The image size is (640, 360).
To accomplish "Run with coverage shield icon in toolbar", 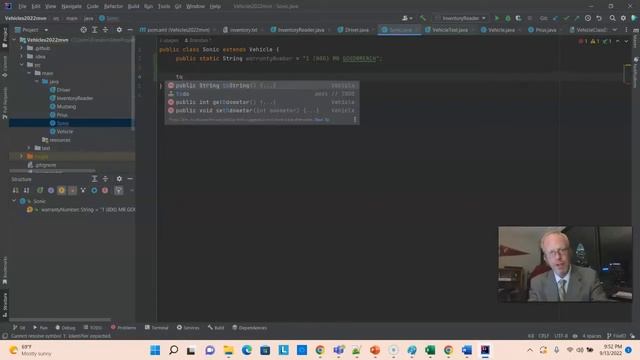I will 518,18.
